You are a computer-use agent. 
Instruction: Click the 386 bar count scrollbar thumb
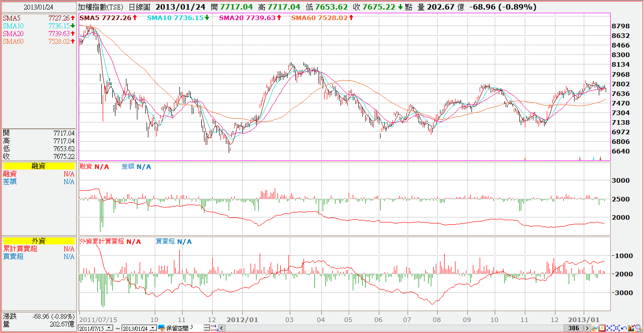coord(574,328)
